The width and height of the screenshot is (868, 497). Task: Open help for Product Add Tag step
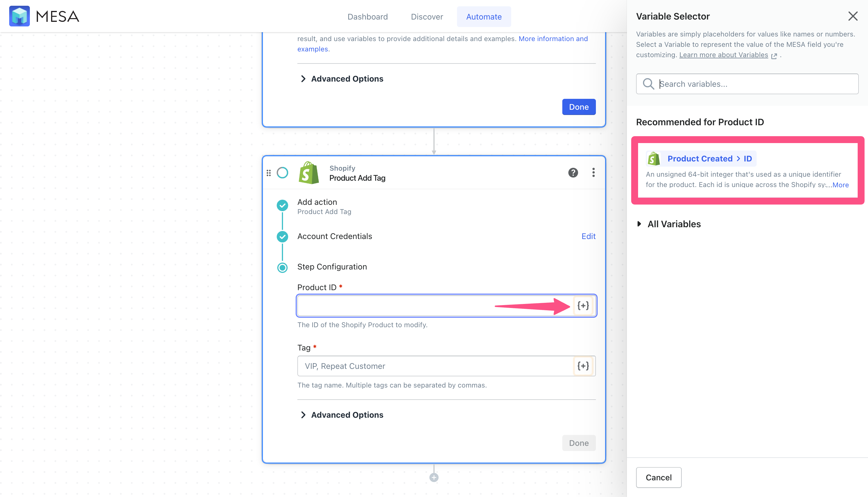pyautogui.click(x=573, y=173)
